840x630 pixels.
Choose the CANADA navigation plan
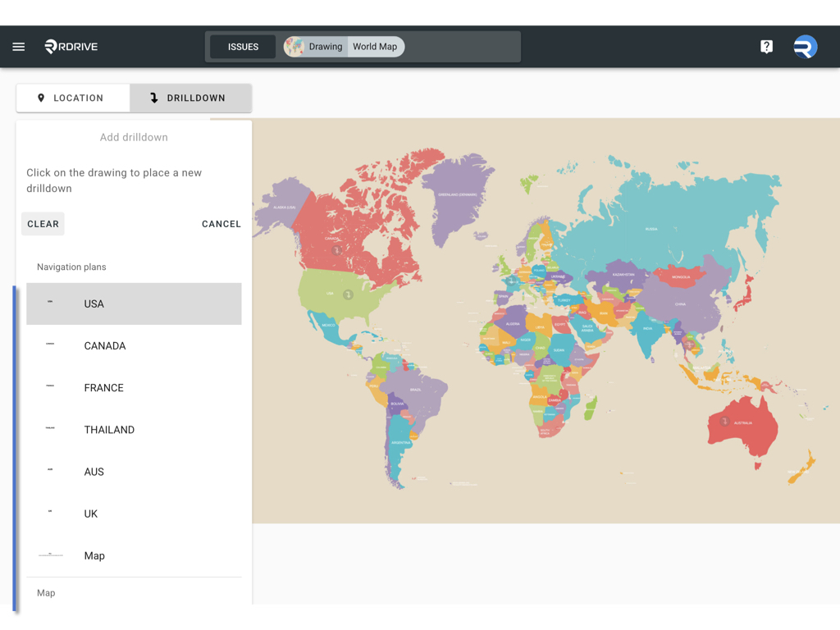tap(134, 345)
